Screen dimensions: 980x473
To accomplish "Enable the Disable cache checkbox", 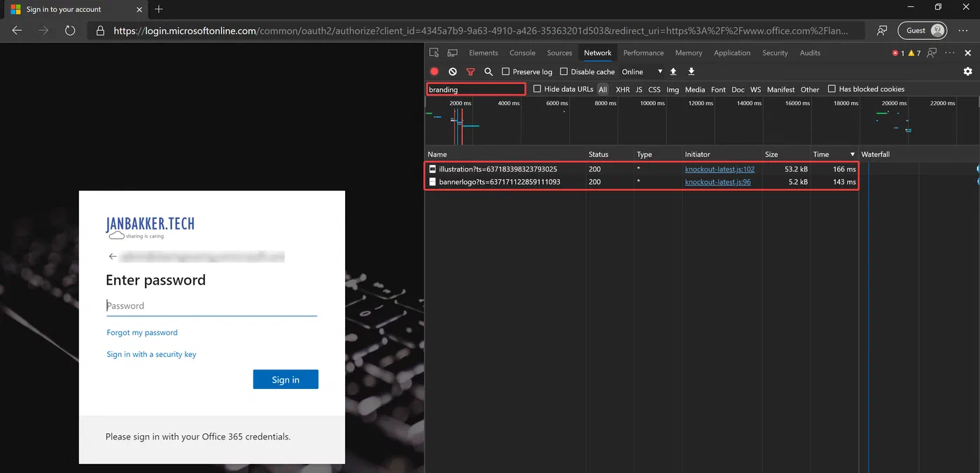I will (563, 71).
